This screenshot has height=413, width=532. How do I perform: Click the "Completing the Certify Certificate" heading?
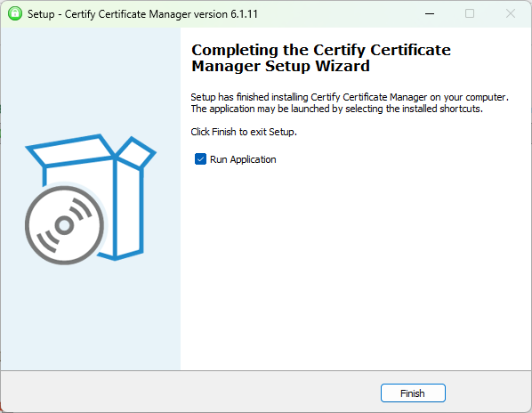(321, 50)
